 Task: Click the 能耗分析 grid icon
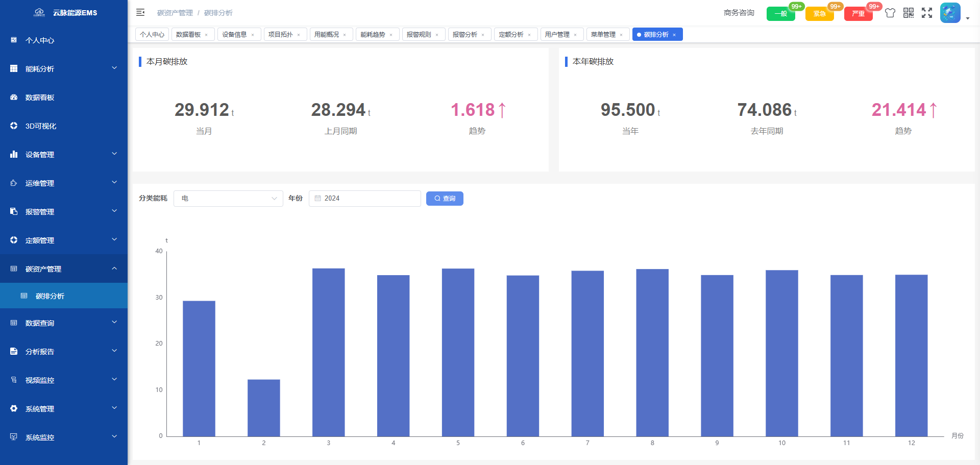(x=14, y=68)
